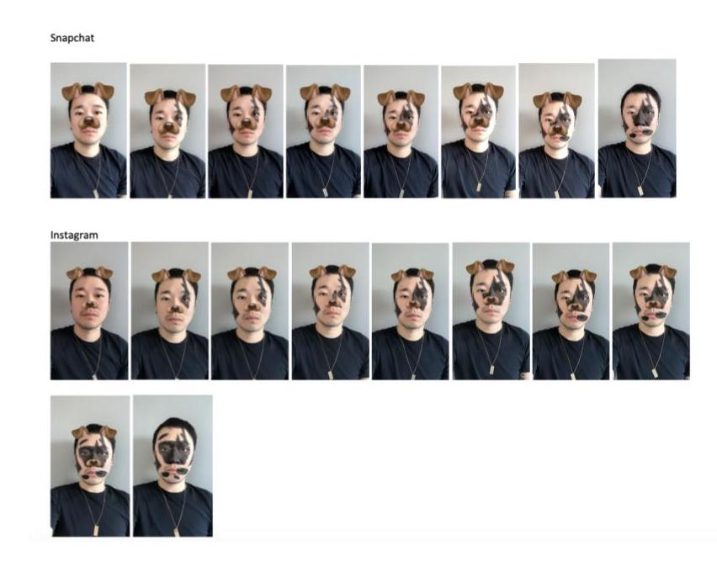Viewport: 717px width, 588px height.
Task: Open bottom row photo with dog ears
Action: pyautogui.click(x=90, y=466)
